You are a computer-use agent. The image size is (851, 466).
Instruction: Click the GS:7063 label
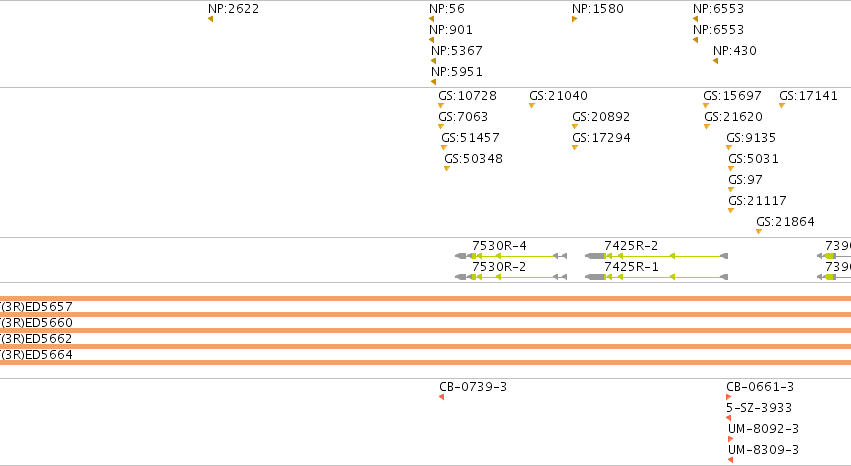click(x=463, y=117)
